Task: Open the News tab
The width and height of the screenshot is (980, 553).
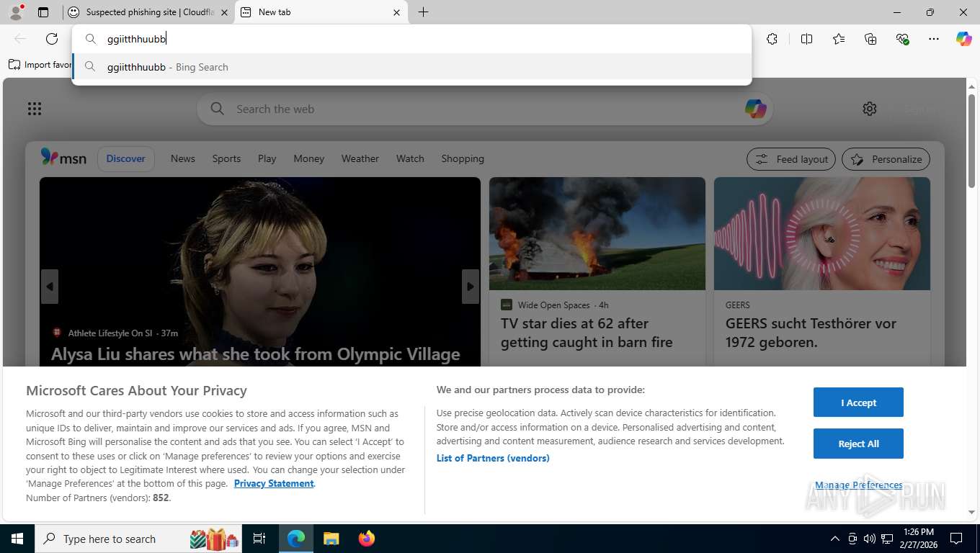Action: click(182, 158)
